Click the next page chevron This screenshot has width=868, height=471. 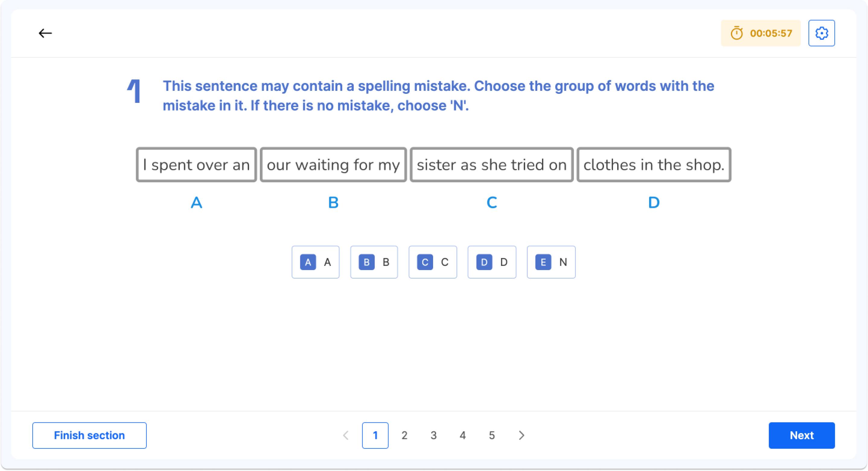point(521,435)
